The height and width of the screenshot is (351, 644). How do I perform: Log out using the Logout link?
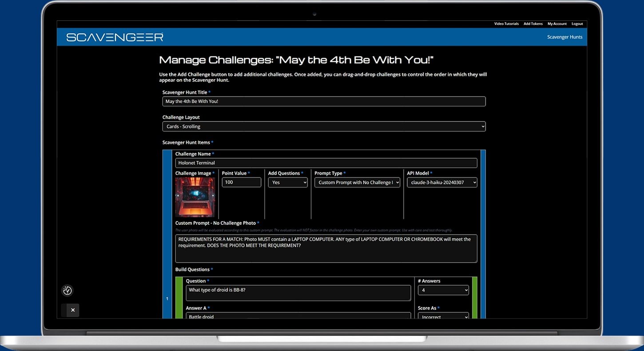[577, 24]
